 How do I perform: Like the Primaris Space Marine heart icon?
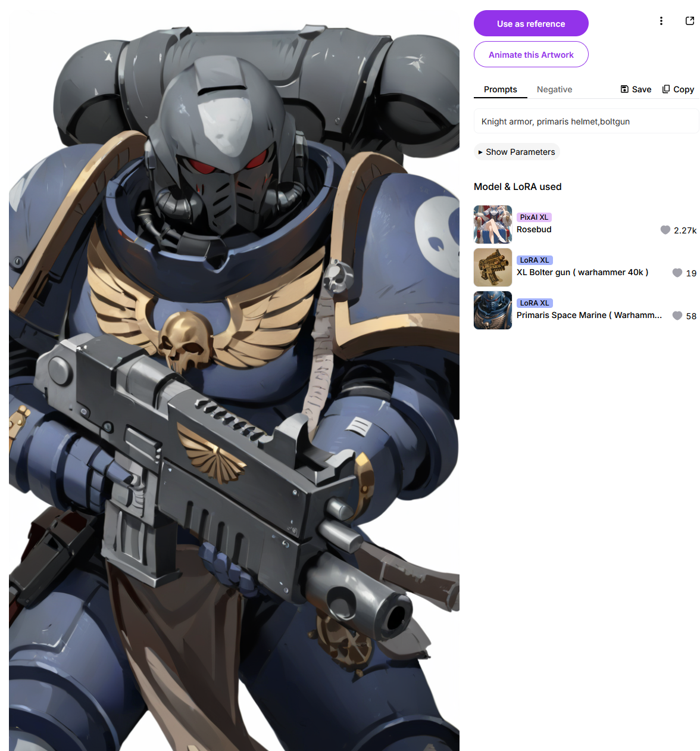pos(677,316)
